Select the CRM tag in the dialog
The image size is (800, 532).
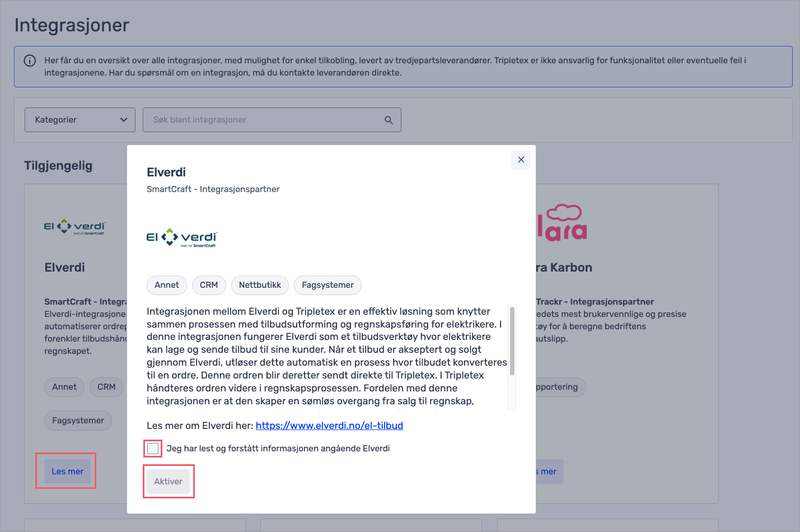click(209, 285)
